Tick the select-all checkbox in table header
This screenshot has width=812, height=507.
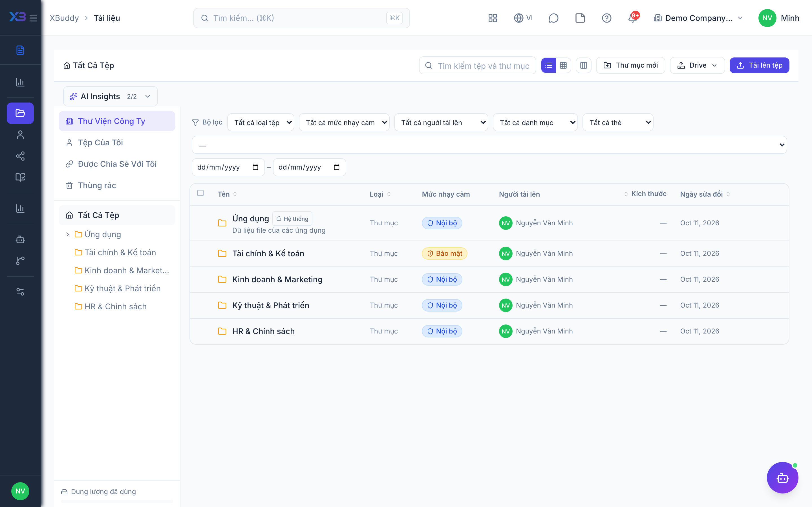pos(200,193)
